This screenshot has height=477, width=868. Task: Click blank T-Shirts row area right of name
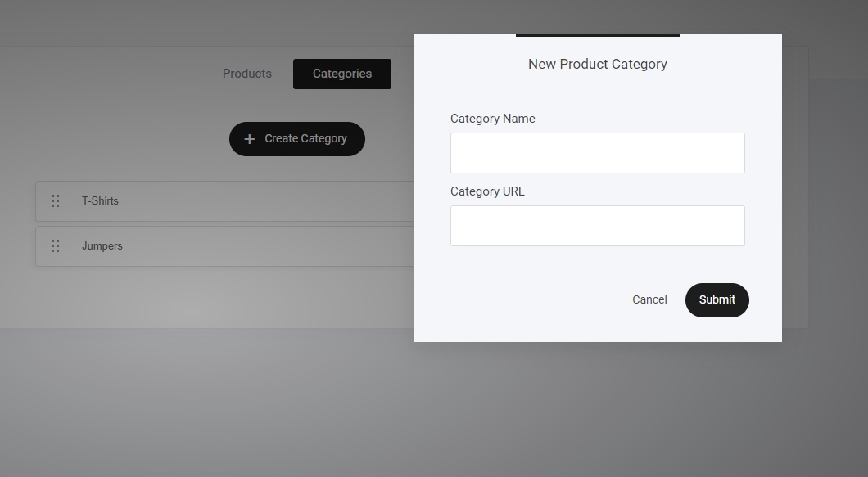(262, 201)
